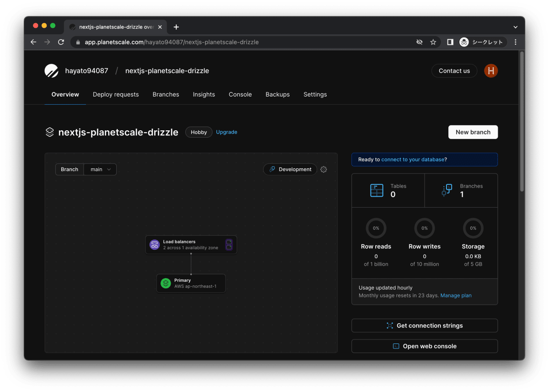
Task: Click the Contact us button
Action: click(x=454, y=71)
